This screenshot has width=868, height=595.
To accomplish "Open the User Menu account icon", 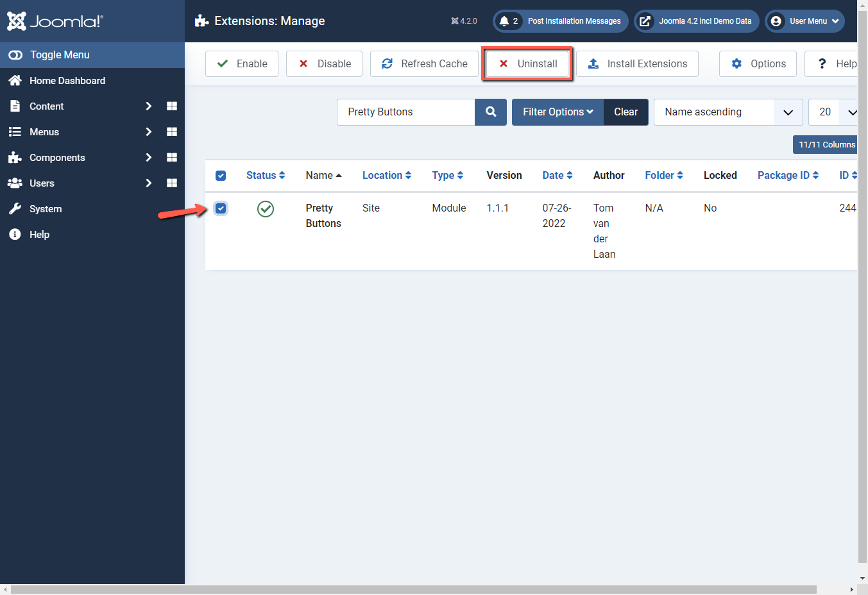I will (776, 21).
